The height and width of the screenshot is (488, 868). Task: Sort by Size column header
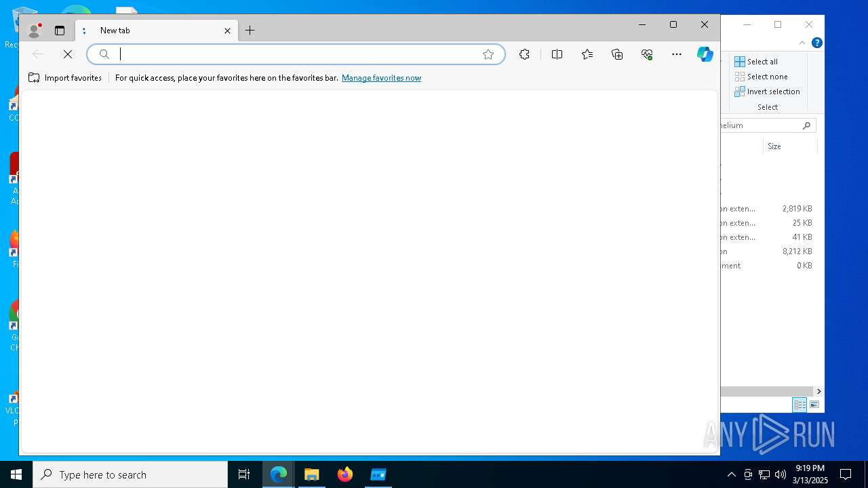tap(790, 146)
